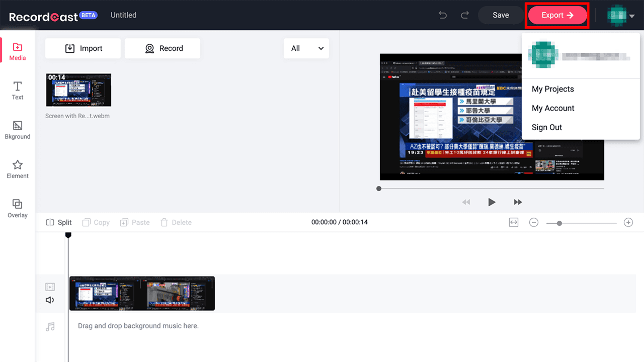Click the timeline zoom slider handle

pyautogui.click(x=559, y=222)
